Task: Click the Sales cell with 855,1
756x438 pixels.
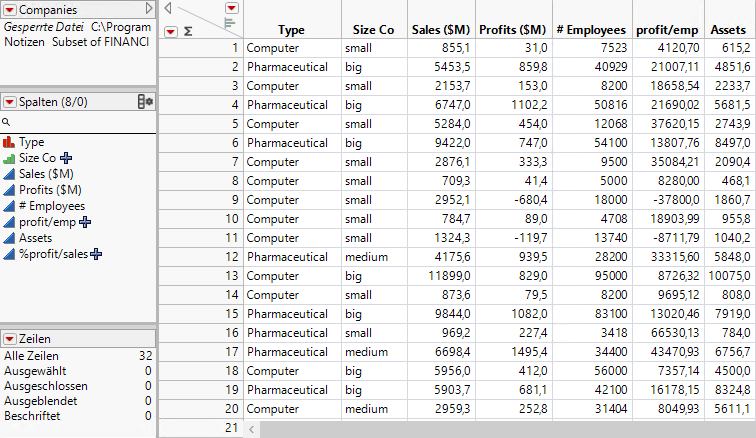Action: pyautogui.click(x=441, y=48)
